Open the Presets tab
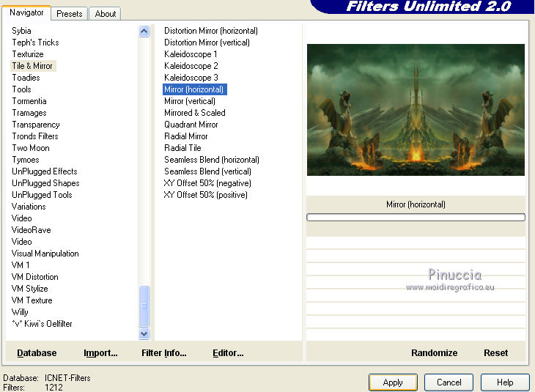The width and height of the screenshot is (535, 392). point(70,14)
